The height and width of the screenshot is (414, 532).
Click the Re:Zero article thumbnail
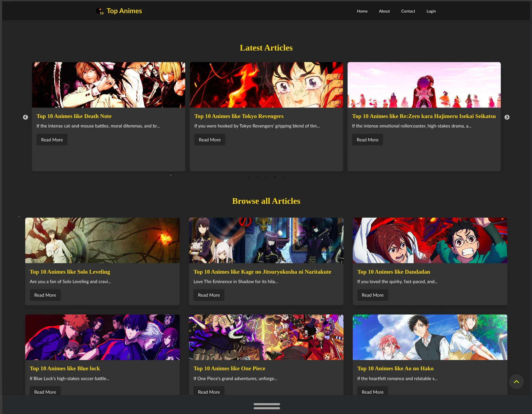tap(424, 85)
